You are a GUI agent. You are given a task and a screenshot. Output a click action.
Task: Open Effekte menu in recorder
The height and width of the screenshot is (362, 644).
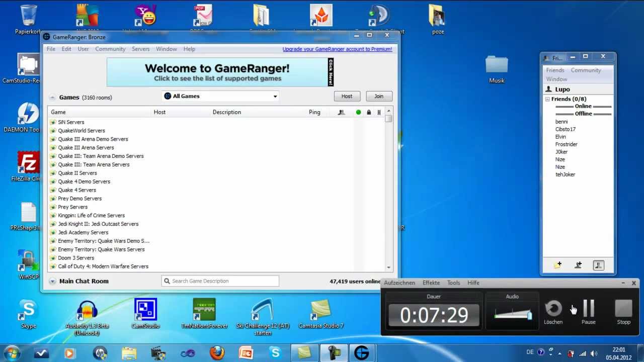[431, 283]
